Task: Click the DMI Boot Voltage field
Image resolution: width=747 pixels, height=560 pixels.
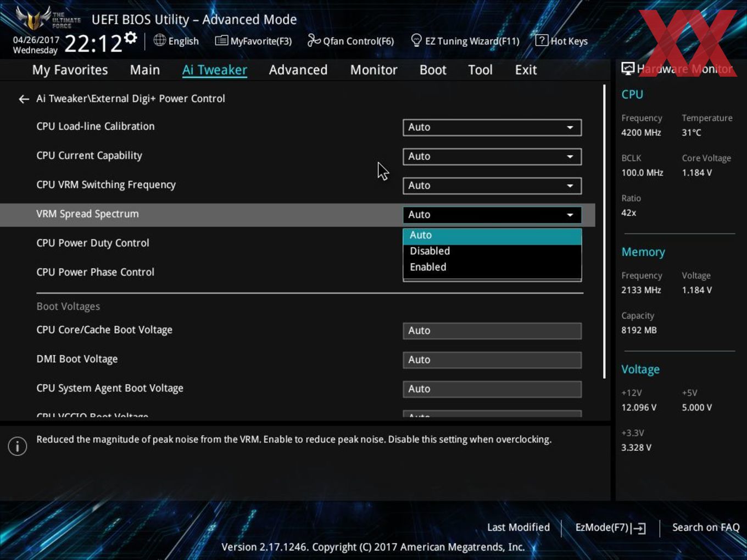Action: (x=492, y=360)
